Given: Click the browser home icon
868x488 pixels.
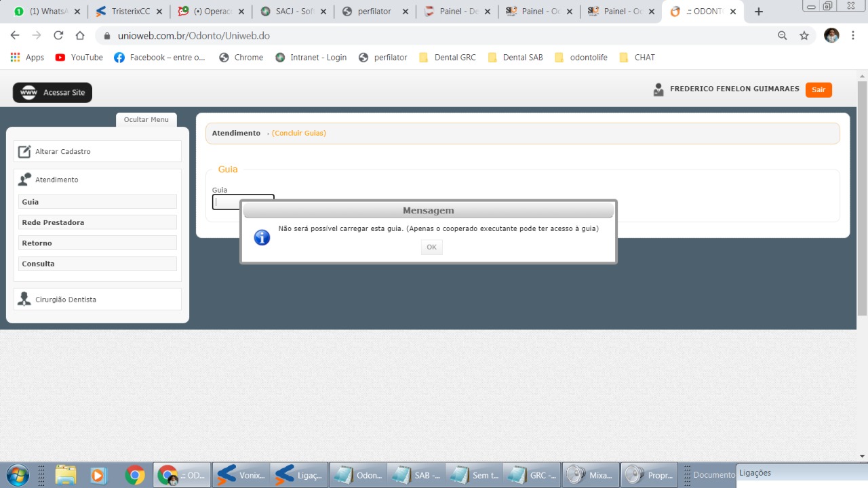Looking at the screenshot, I should click(80, 35).
